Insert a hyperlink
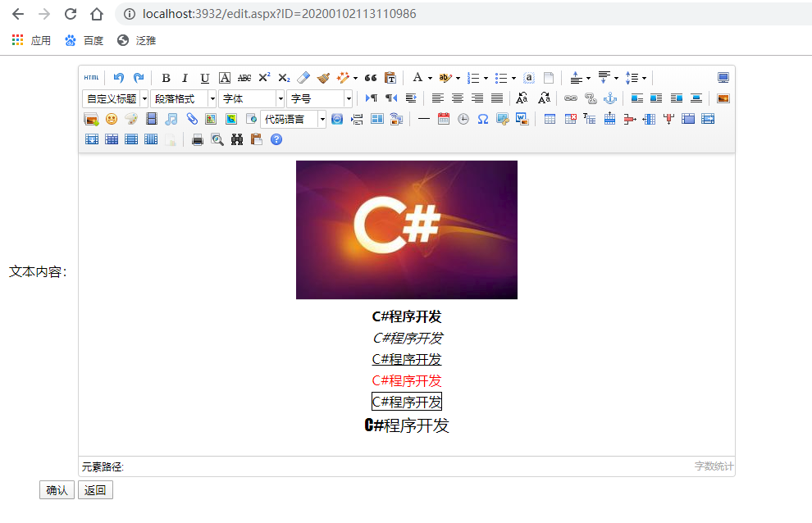Viewport: 812px width, 523px height. point(571,98)
